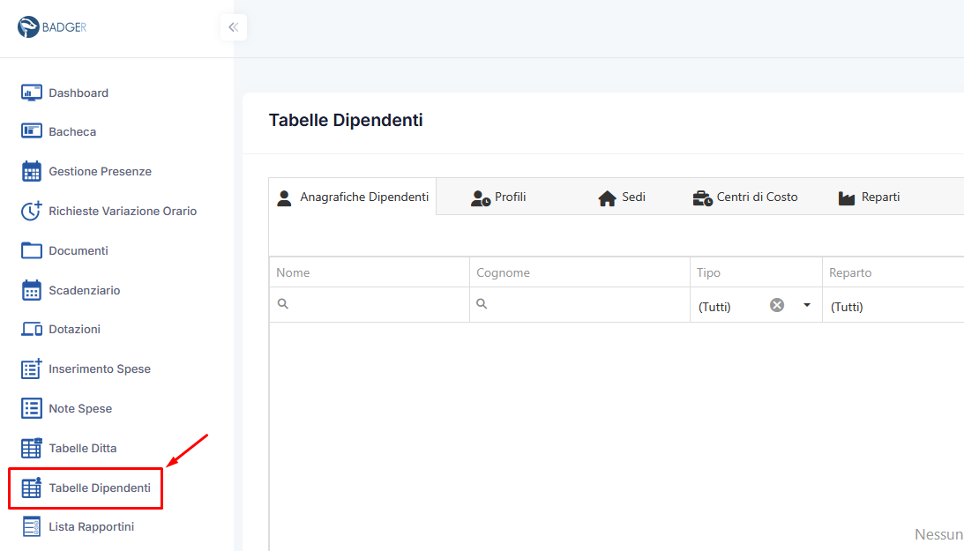Open the Tipo filter dropdown arrow

pos(807,306)
